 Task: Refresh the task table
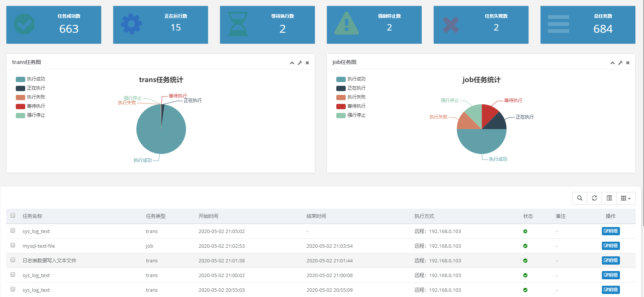[594, 198]
